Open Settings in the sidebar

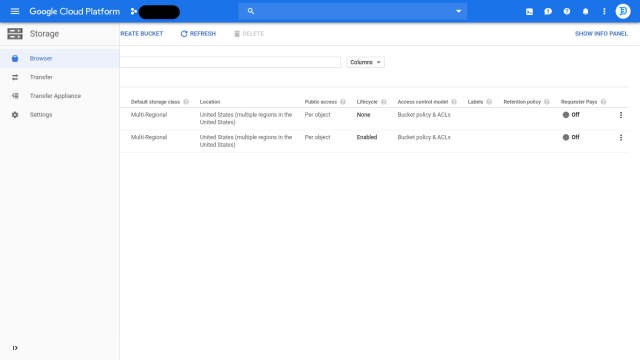pos(60,115)
